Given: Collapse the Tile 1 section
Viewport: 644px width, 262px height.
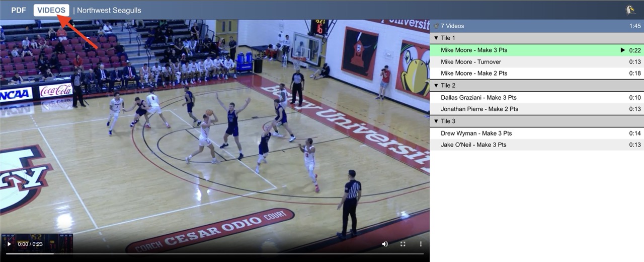Looking at the screenshot, I should point(436,38).
